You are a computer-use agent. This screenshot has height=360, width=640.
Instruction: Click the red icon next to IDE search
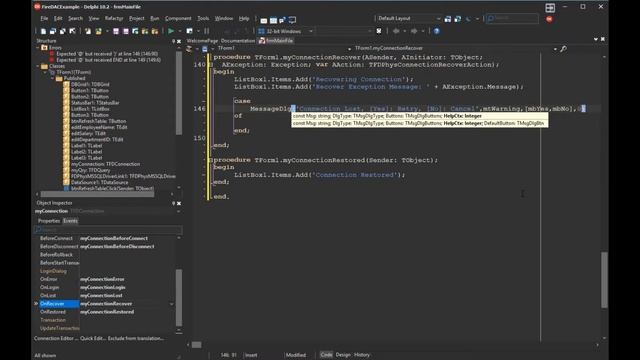coord(549,19)
